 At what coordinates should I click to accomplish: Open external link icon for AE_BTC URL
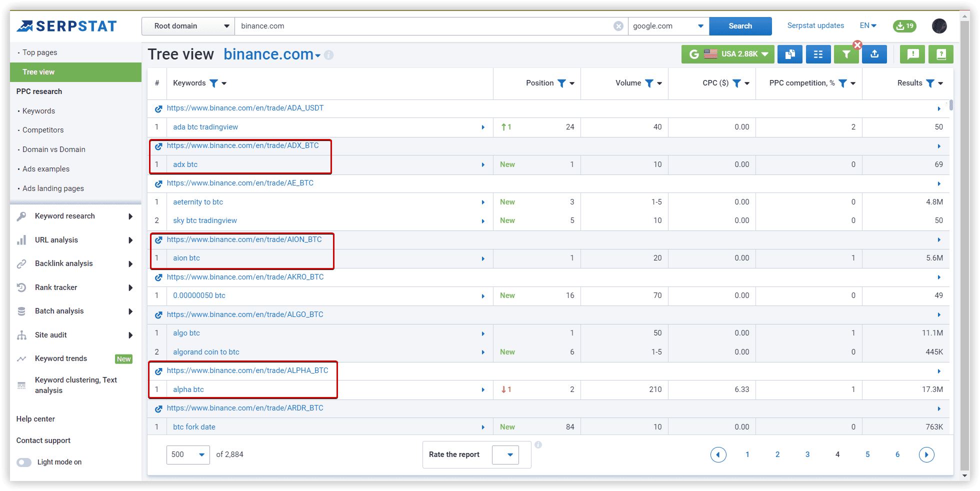coord(158,183)
